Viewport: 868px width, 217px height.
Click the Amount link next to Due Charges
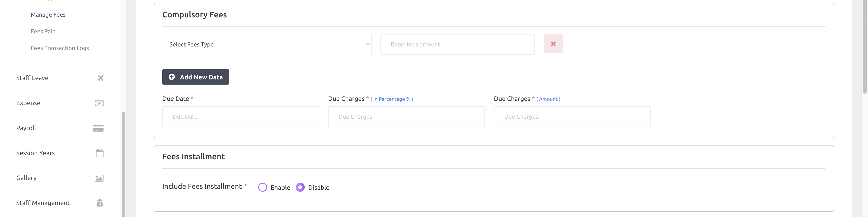[548, 99]
